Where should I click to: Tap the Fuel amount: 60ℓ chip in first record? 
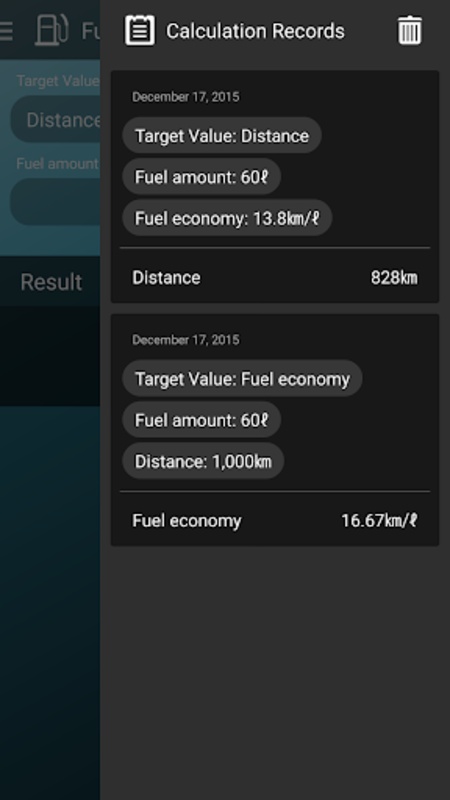202,177
